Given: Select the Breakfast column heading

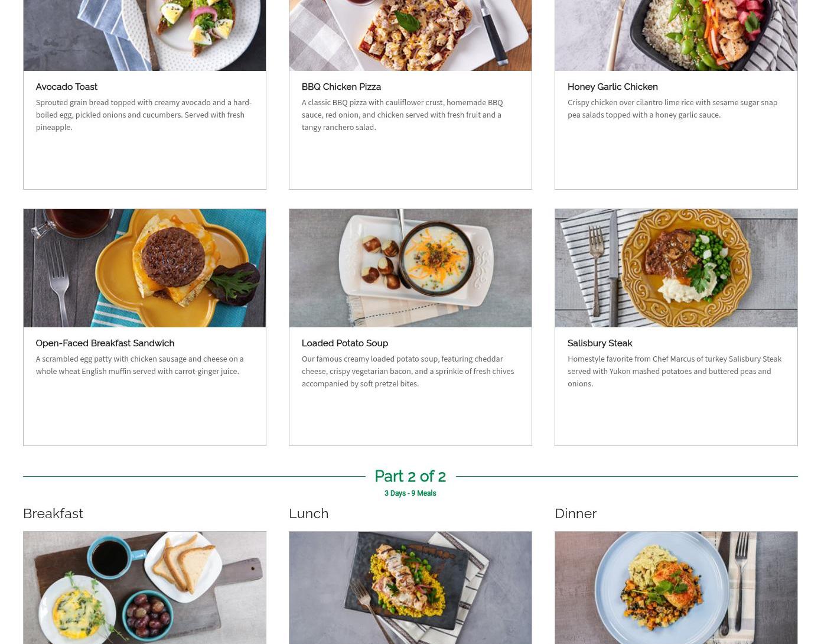Looking at the screenshot, I should coord(53,513).
